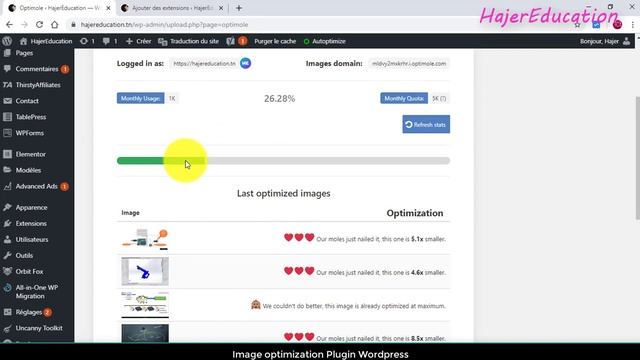
Task: Click the Contact envelope sidebar icon
Action: click(7, 101)
